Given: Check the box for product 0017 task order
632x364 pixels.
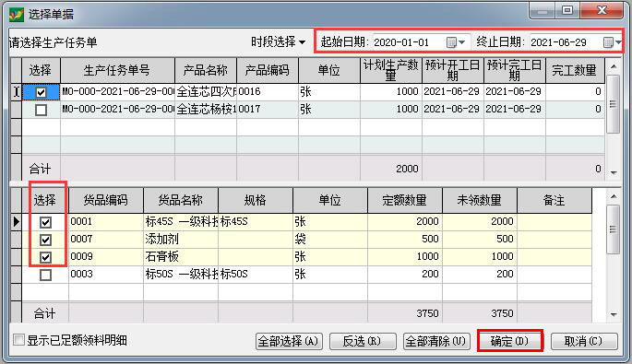Looking at the screenshot, I should pyautogui.click(x=41, y=110).
